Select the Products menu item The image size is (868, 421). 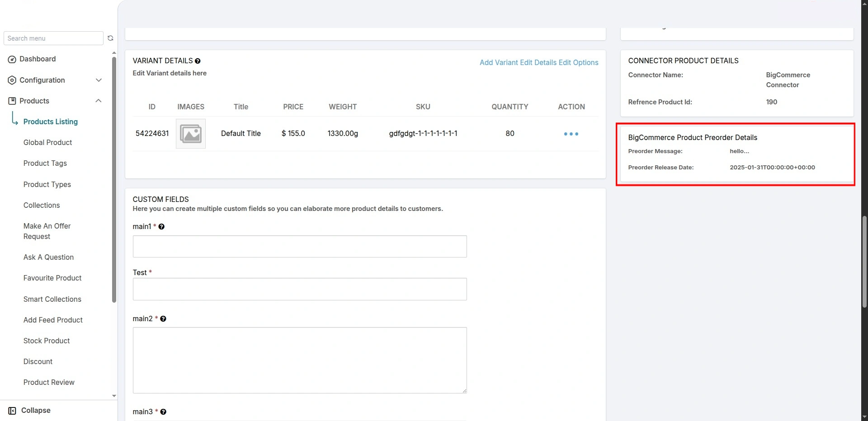[x=34, y=101]
